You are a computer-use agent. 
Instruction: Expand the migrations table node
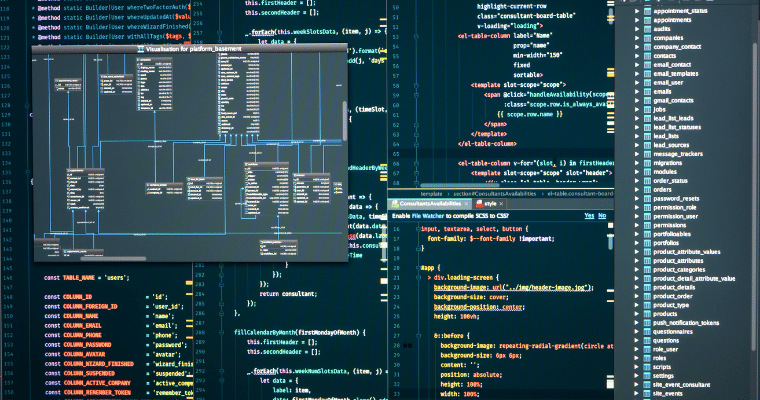tap(637, 163)
